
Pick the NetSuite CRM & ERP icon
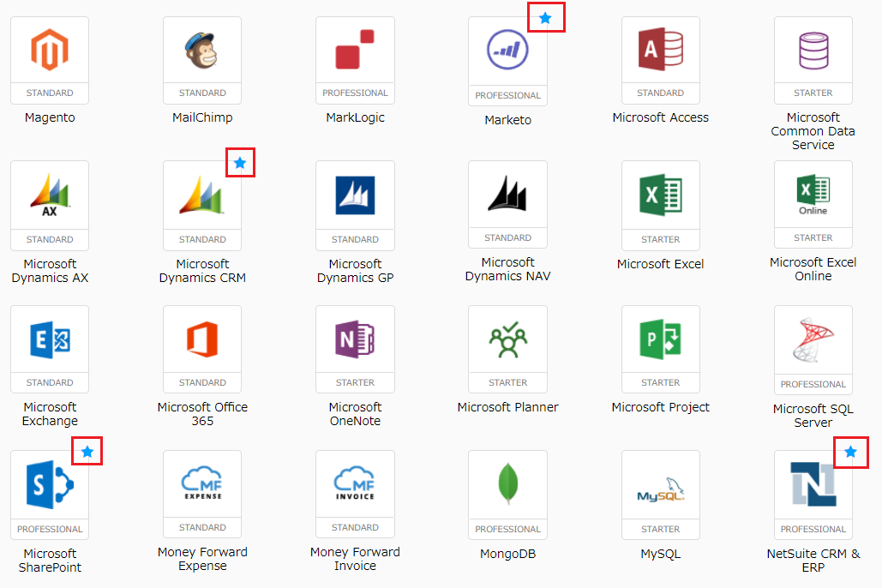(x=813, y=484)
